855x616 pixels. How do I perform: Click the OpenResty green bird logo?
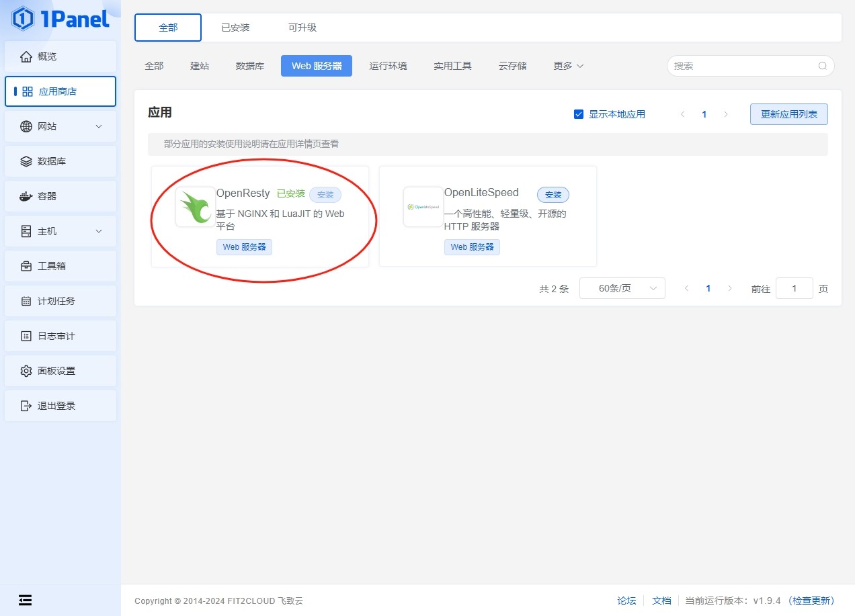click(x=196, y=207)
